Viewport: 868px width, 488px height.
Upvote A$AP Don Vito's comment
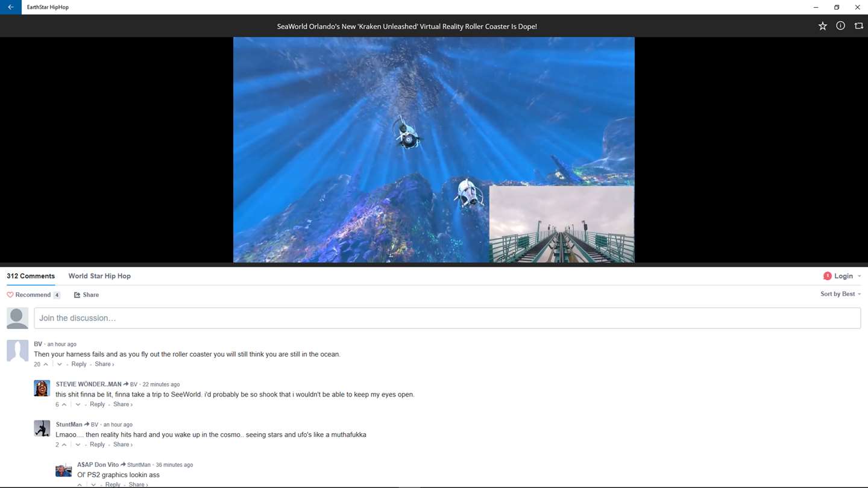(80, 484)
